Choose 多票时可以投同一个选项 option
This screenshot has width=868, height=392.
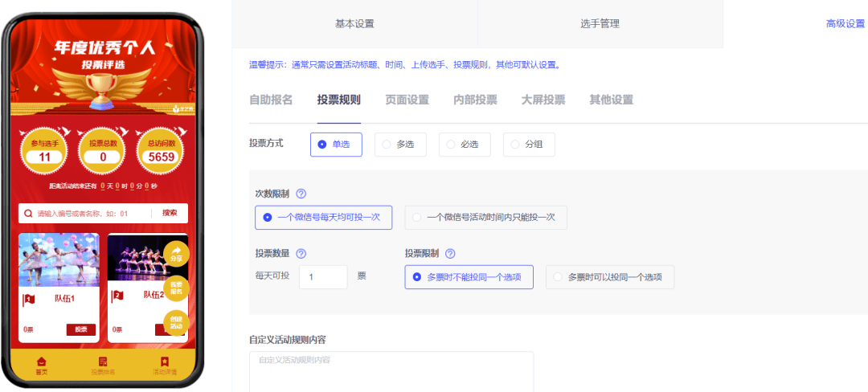pyautogui.click(x=609, y=277)
